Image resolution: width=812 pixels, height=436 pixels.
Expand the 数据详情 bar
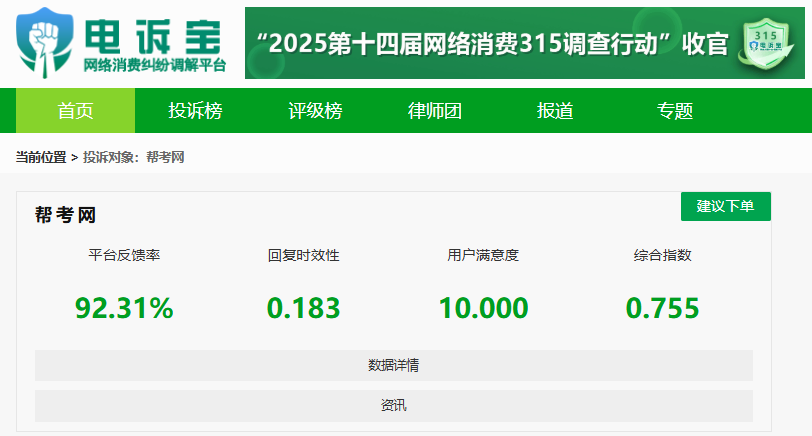pyautogui.click(x=394, y=365)
